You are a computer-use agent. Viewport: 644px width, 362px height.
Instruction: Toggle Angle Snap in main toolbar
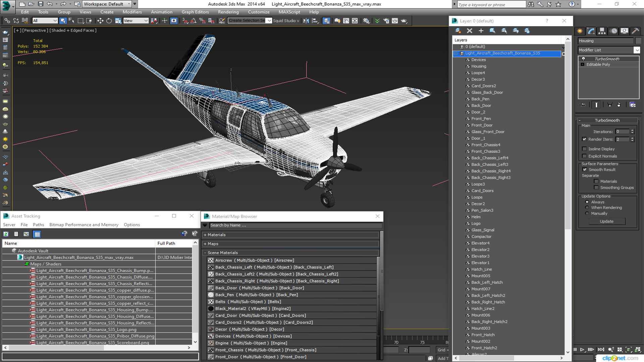point(194,21)
